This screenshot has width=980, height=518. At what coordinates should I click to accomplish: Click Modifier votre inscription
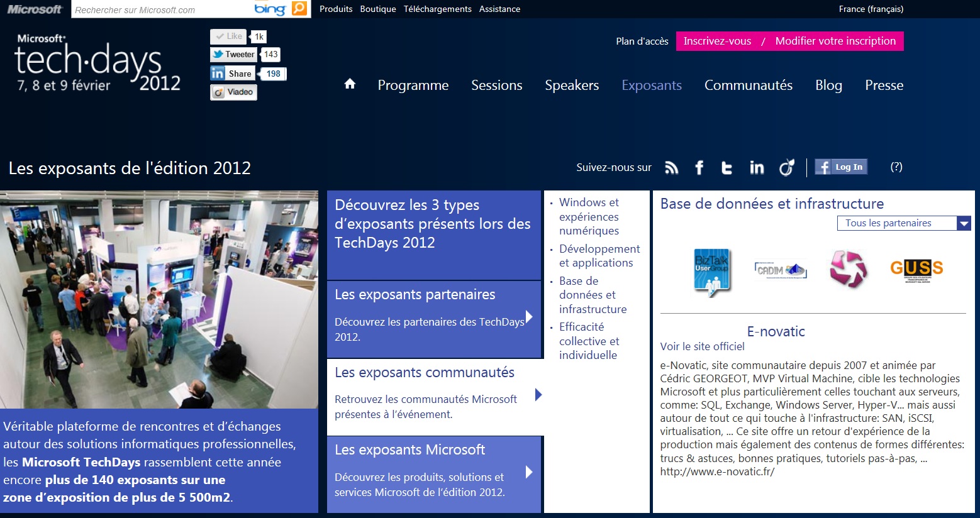coord(835,41)
